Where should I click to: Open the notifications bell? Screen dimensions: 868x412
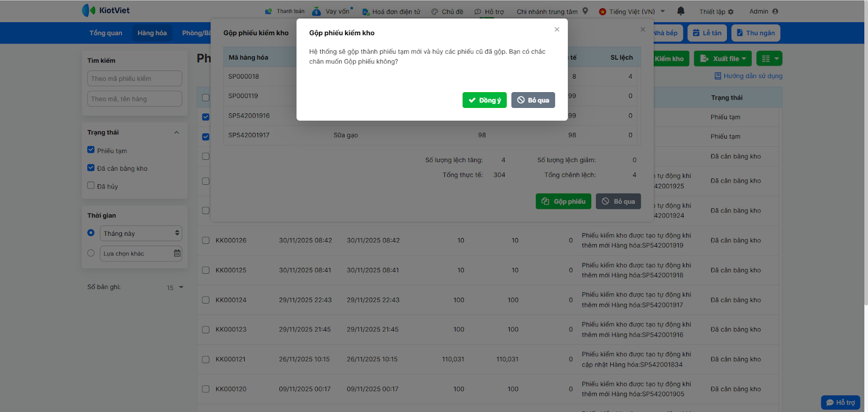click(x=681, y=11)
